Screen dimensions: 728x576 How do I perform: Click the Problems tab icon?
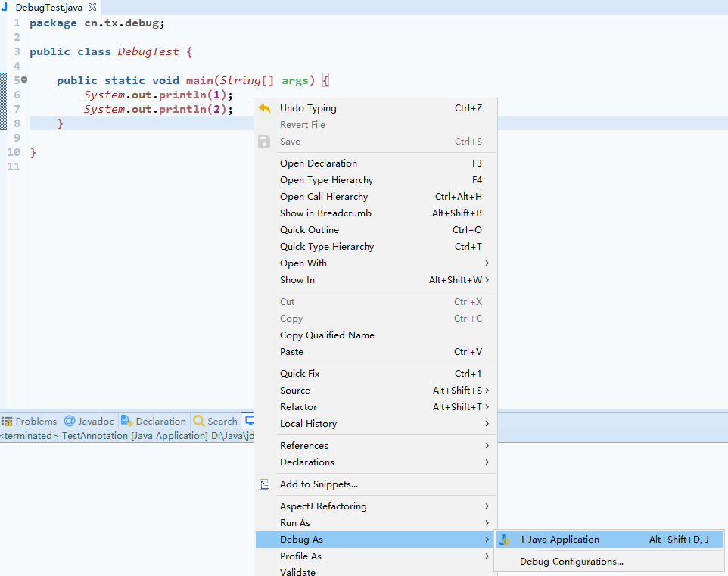(x=7, y=422)
